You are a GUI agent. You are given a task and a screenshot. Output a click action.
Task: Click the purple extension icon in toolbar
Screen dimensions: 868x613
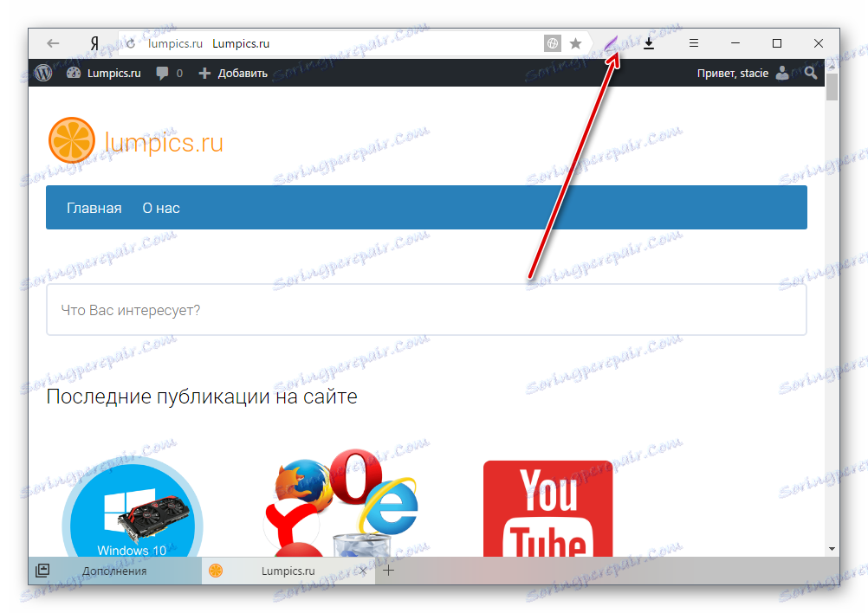[x=612, y=42]
